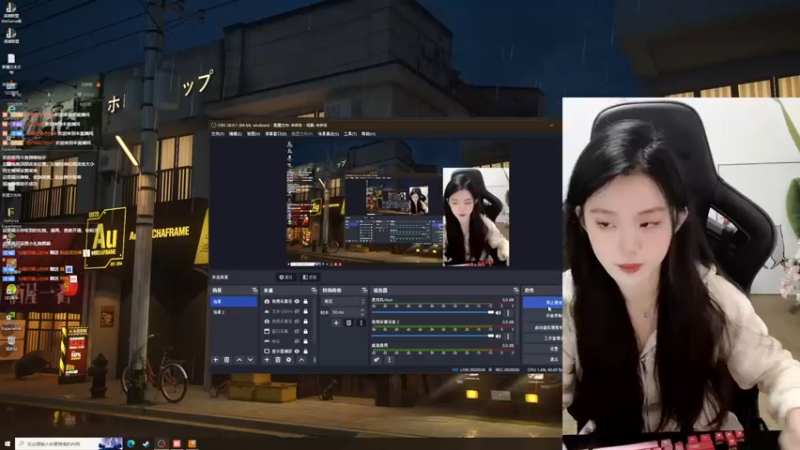Open Filters from the source toolbar
800x450 pixels.
310,277
